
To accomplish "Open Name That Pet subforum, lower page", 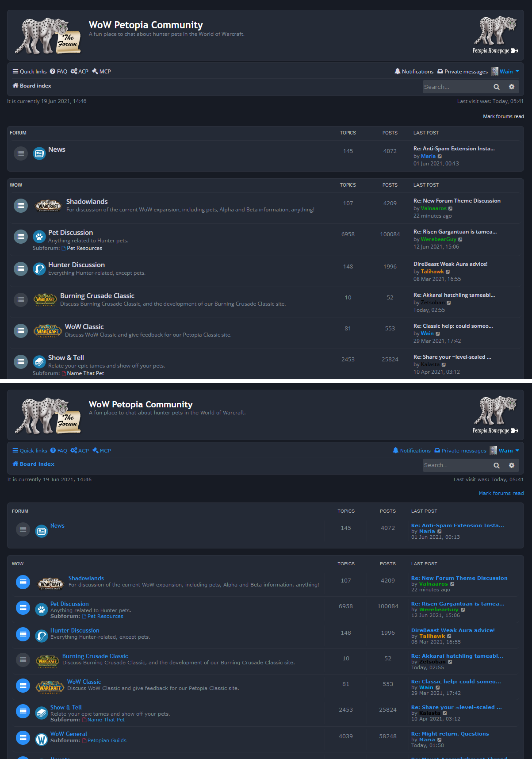I will (x=106, y=720).
